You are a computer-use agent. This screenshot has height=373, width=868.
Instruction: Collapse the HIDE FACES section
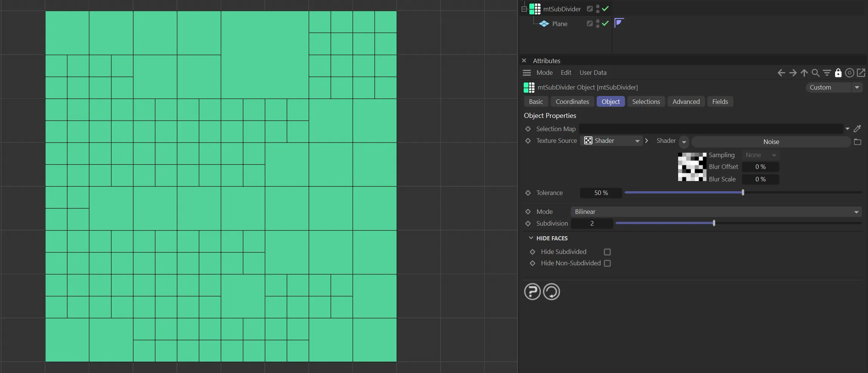click(x=531, y=238)
